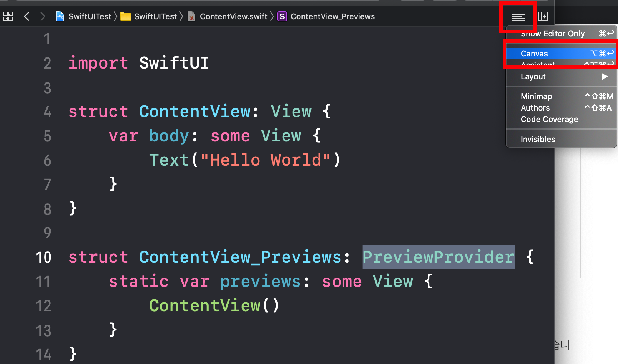
Task: Click var keyword on line 5
Action: (x=124, y=136)
